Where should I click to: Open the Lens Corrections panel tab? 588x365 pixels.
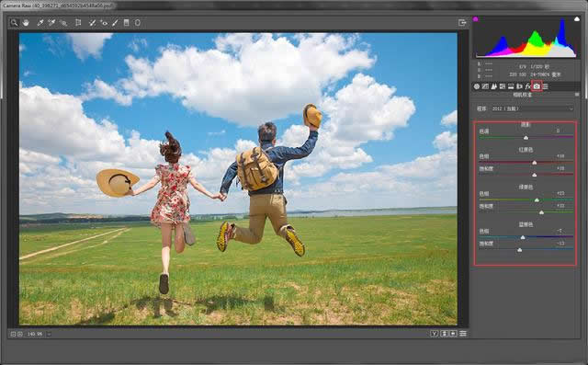(519, 86)
